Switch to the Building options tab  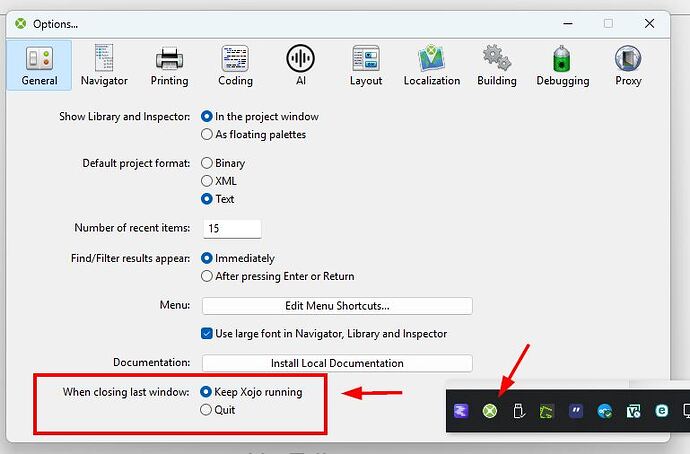(497, 66)
